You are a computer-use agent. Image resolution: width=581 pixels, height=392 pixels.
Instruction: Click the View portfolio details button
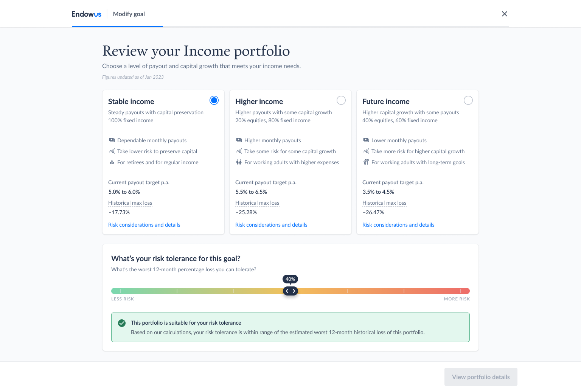click(481, 377)
